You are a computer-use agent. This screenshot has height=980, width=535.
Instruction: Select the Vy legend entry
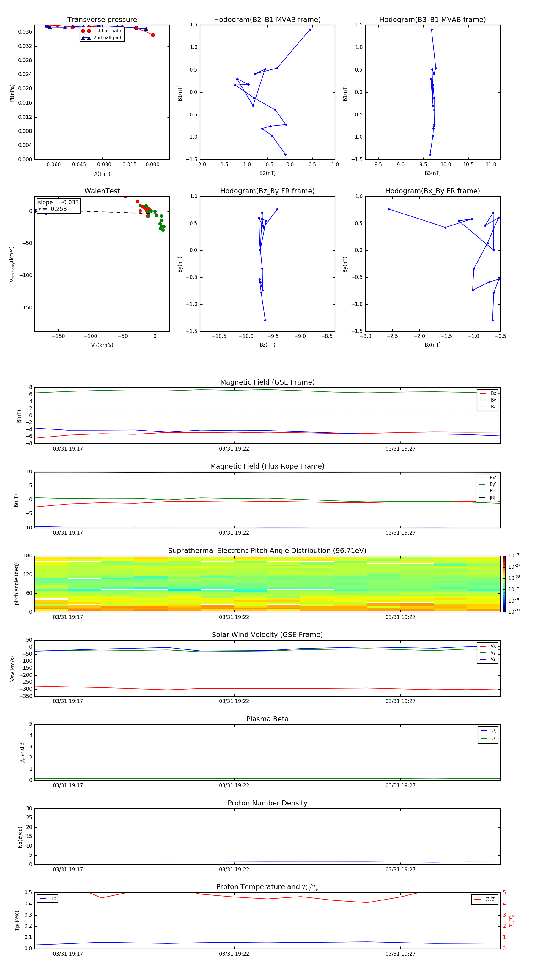click(488, 652)
